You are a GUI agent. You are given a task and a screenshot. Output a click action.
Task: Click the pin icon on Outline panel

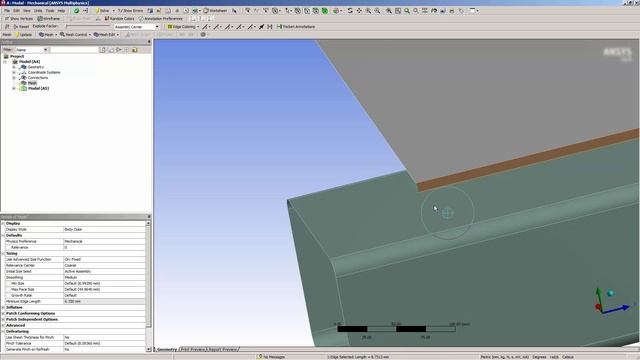149,42
